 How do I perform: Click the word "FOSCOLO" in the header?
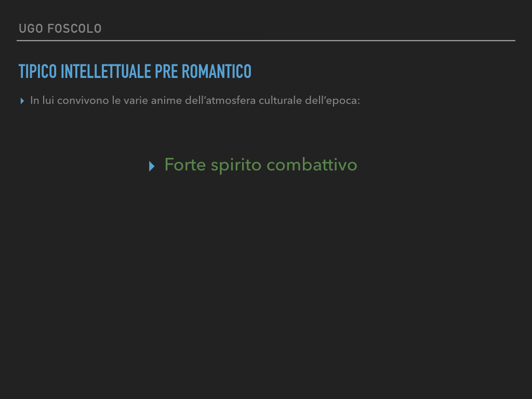(x=75, y=29)
